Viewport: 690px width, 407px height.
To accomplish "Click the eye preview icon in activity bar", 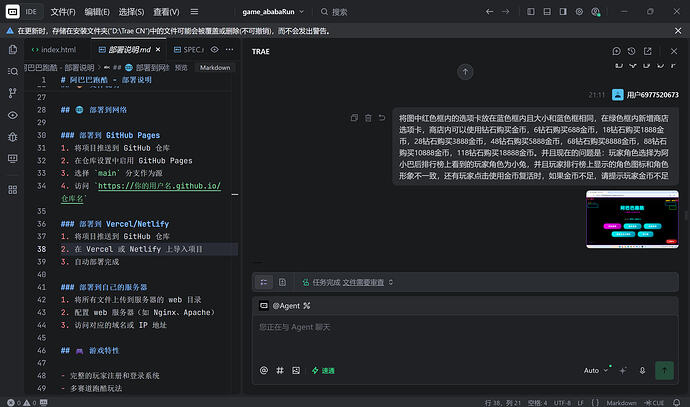I will click(13, 115).
